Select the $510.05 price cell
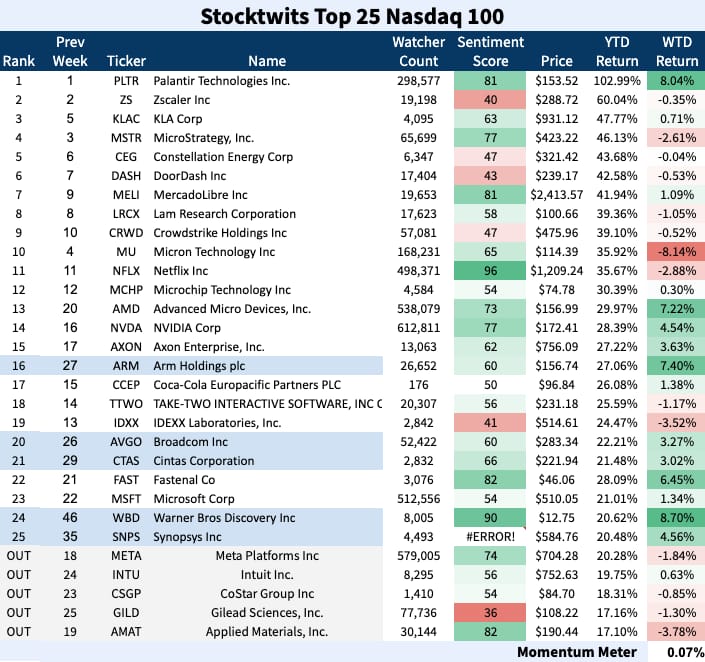This screenshot has width=705, height=662. pyautogui.click(x=557, y=499)
